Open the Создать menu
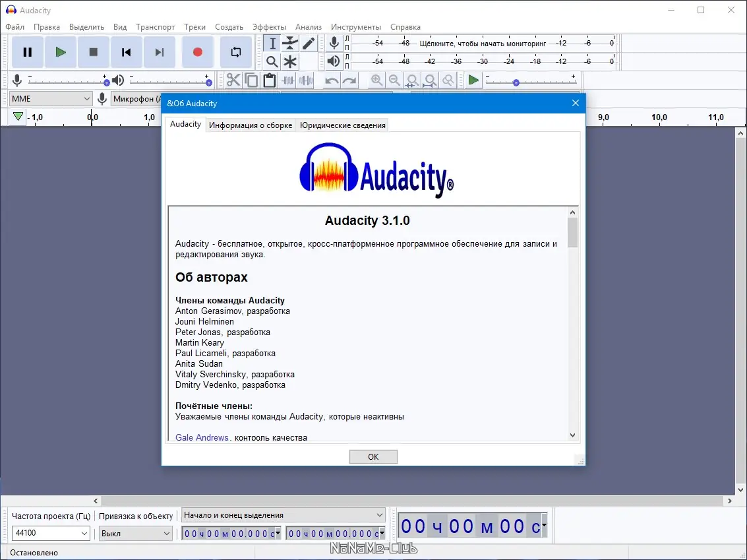This screenshot has width=747, height=560. 229,27
